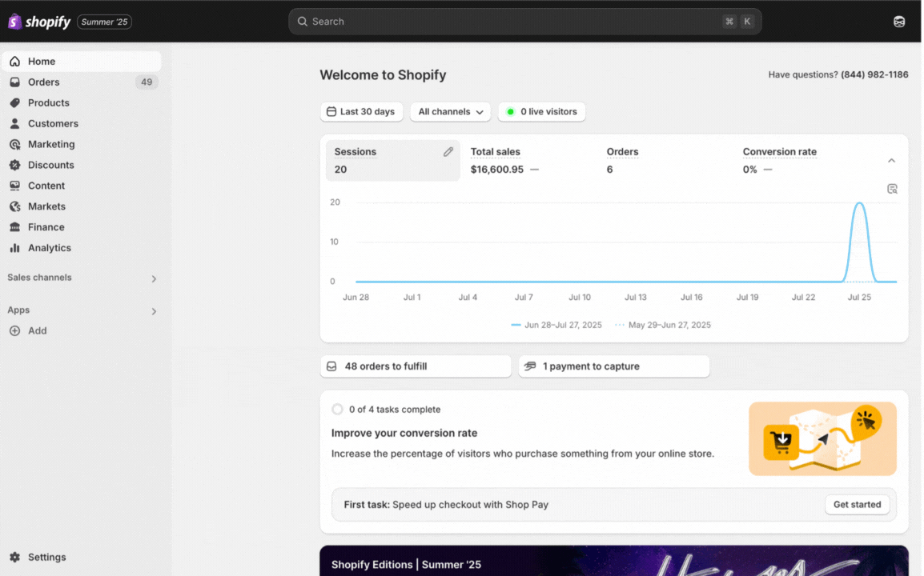Open 1 payment to capture

coord(613,366)
